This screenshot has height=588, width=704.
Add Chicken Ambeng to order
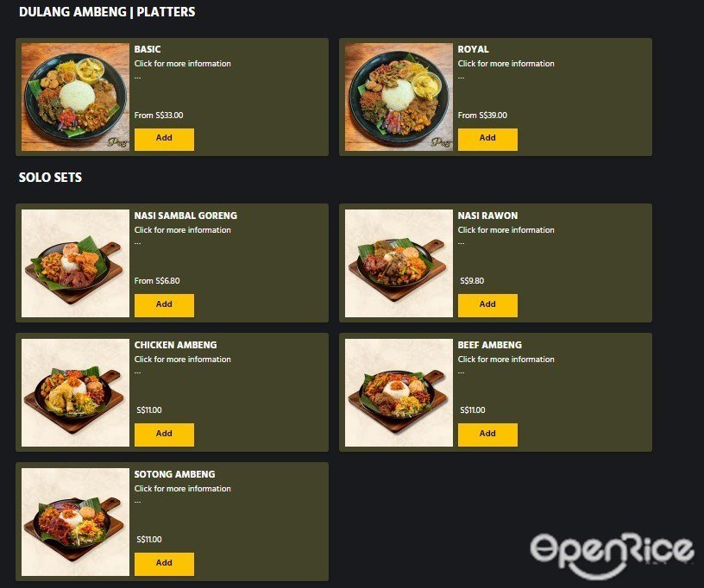pos(164,435)
